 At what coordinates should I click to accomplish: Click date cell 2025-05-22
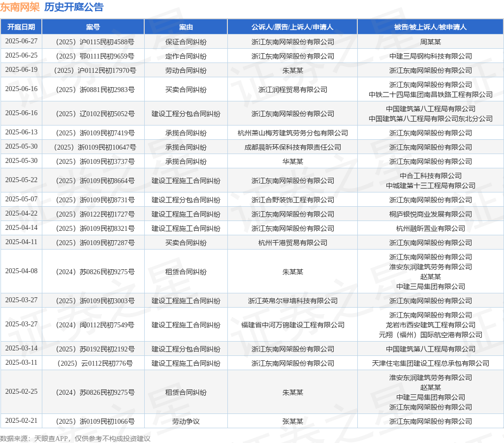(x=21, y=180)
